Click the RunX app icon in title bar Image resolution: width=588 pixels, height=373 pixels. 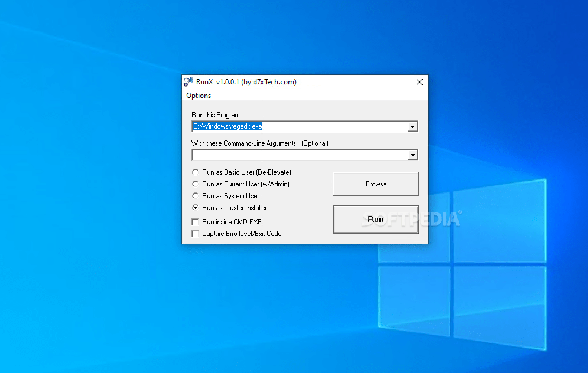point(189,81)
